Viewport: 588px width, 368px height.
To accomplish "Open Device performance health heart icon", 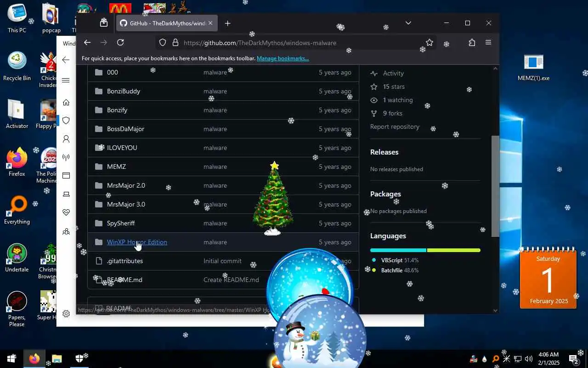I will (66, 213).
